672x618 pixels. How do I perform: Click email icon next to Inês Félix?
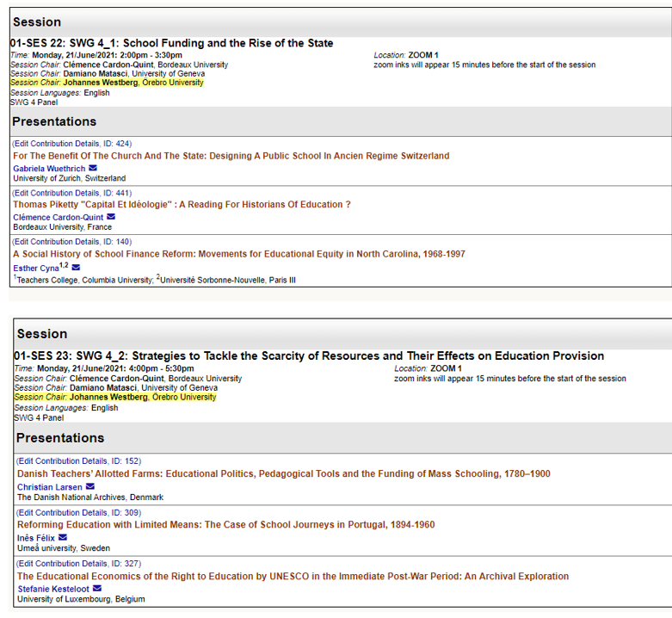(63, 537)
